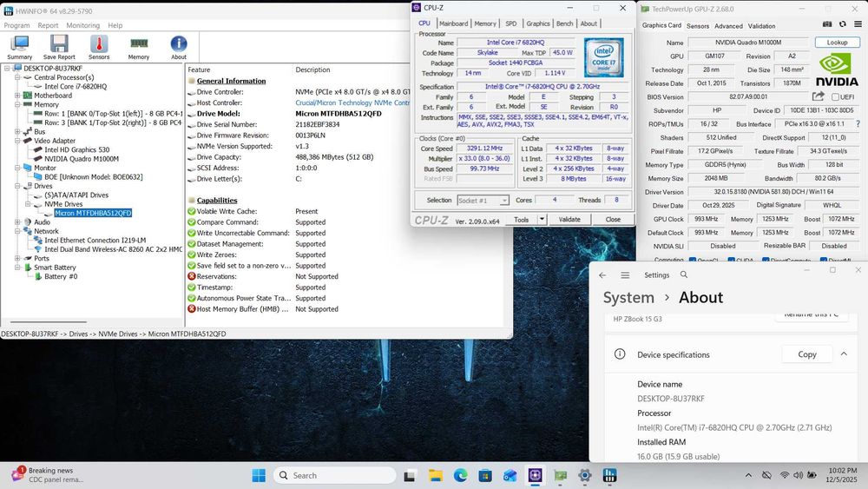Click Crucial/Micron Technology NVMe Controller link
Image resolution: width=868 pixels, height=489 pixels.
pos(352,102)
